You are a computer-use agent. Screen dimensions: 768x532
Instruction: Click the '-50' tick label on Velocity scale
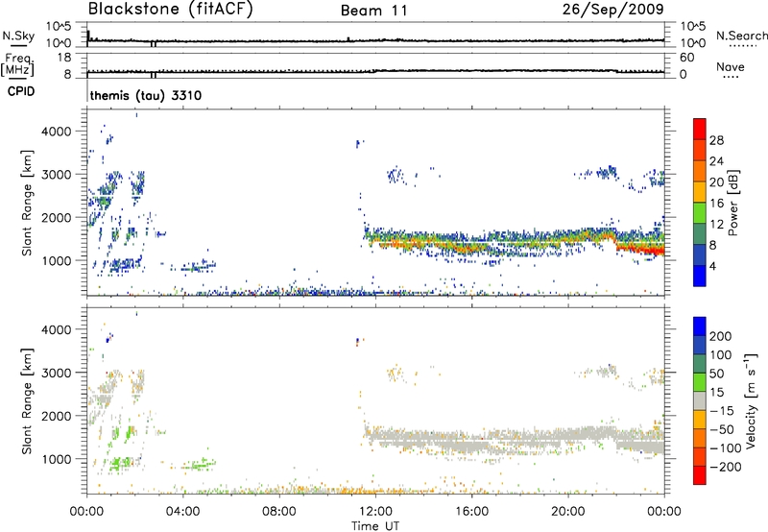point(722,429)
